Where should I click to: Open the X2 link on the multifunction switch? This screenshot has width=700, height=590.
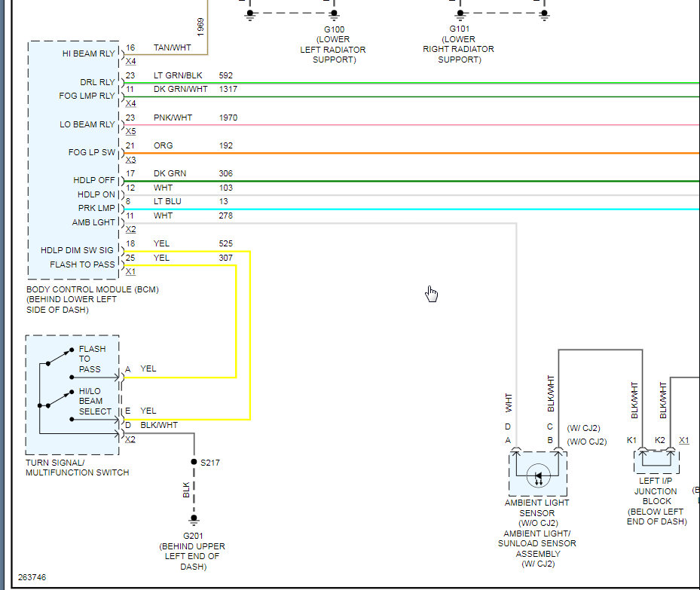coord(130,439)
